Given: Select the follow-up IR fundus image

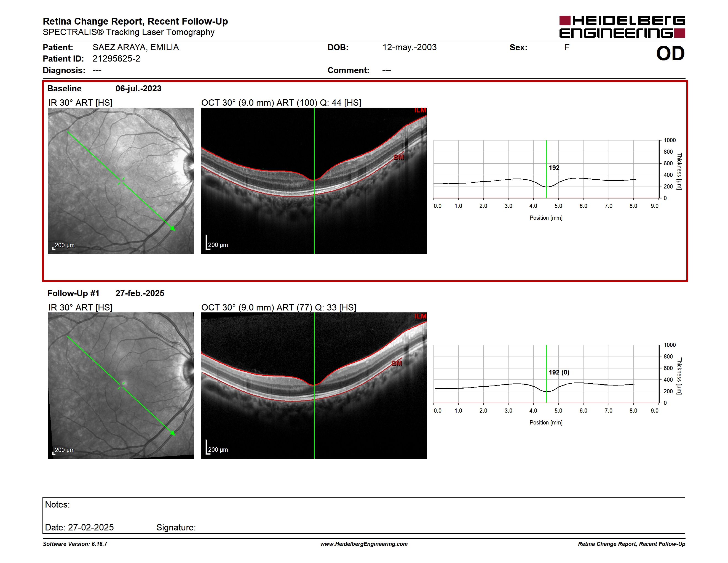Looking at the screenshot, I should 121,386.
